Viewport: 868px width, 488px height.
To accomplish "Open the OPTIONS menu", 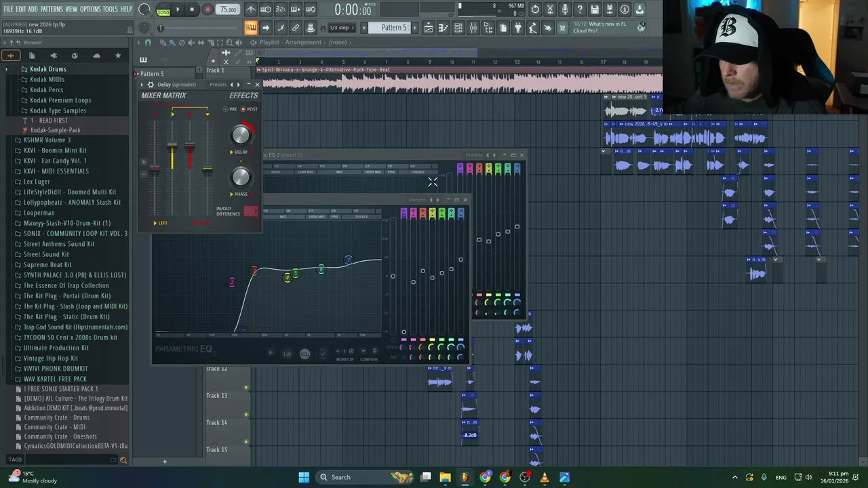I will 90,9.
